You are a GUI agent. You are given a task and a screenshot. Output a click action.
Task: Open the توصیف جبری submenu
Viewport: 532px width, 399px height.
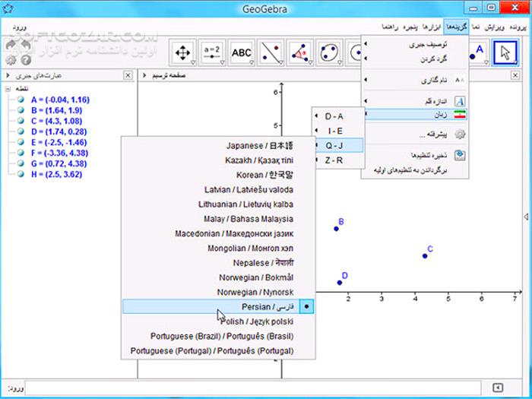coord(415,44)
